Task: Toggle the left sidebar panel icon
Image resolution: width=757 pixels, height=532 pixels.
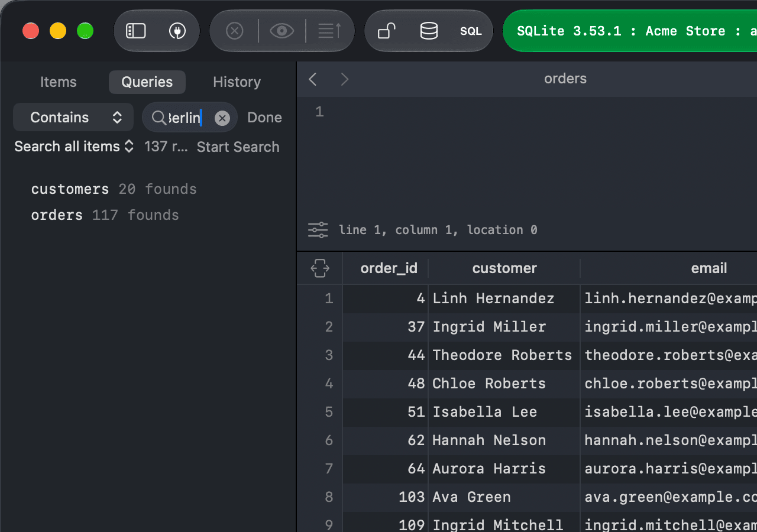Action: click(x=136, y=31)
